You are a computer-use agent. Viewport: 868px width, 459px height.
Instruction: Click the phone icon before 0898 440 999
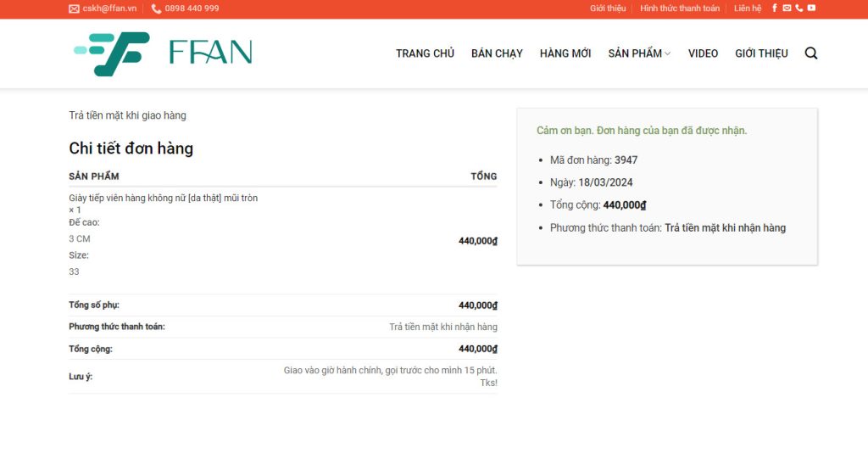click(156, 8)
